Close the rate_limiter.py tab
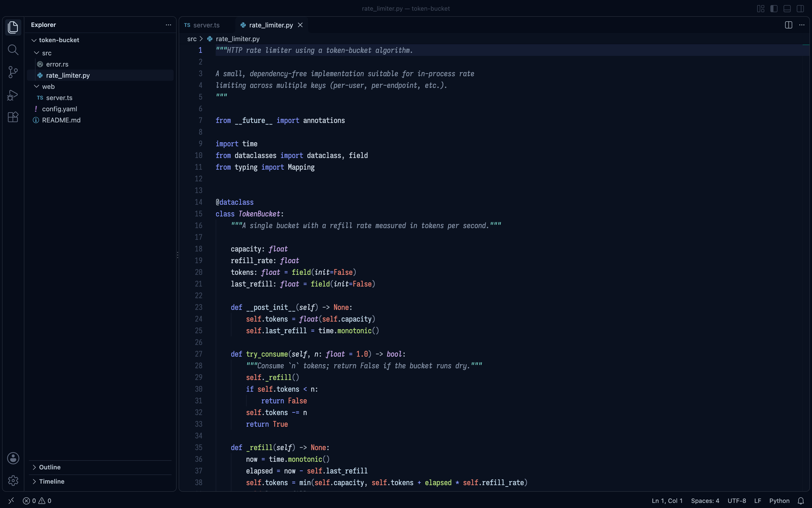This screenshot has height=508, width=812. tap(300, 25)
